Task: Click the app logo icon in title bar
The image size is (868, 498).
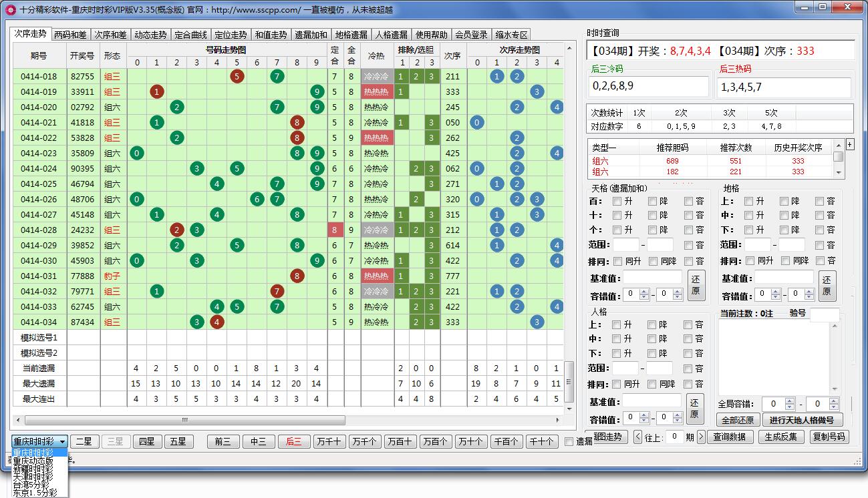Action: tap(10, 9)
